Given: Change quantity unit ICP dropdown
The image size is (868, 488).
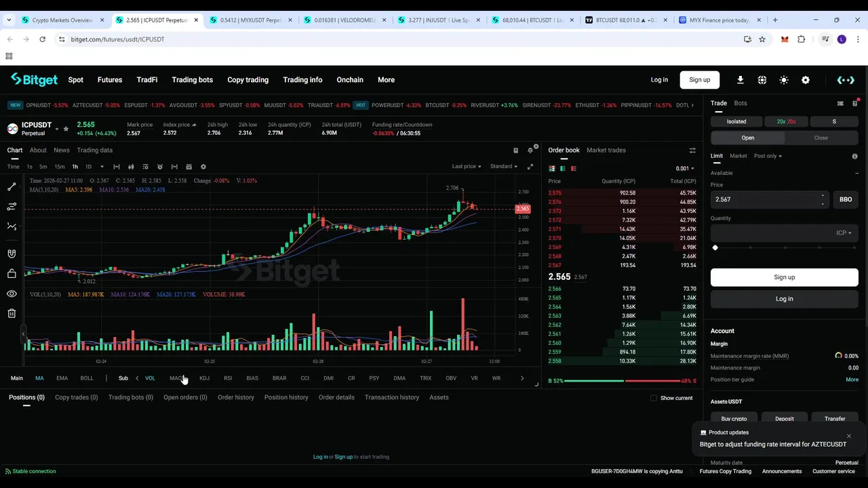Looking at the screenshot, I should coord(844,233).
